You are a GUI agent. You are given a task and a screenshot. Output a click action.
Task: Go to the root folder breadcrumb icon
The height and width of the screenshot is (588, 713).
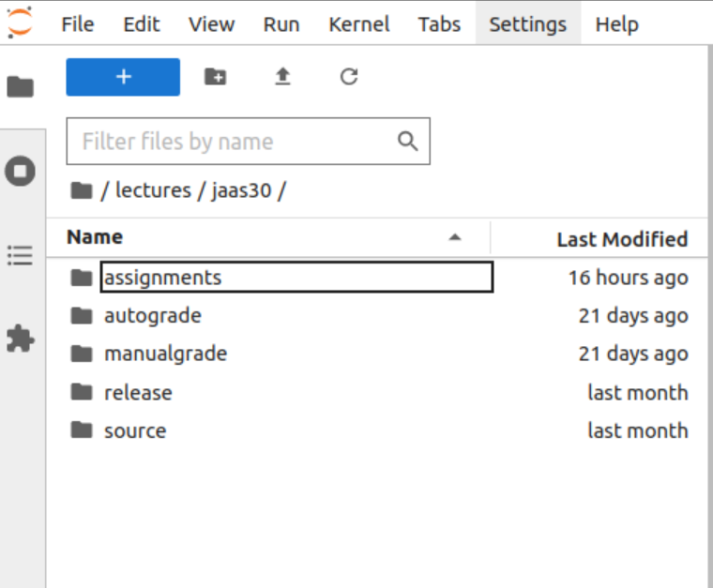click(82, 190)
